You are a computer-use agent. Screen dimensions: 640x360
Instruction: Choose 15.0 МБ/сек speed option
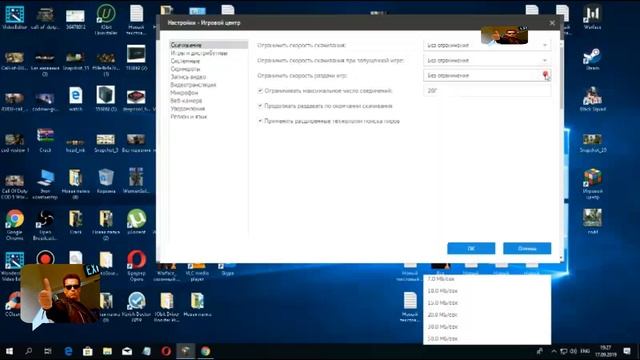[487, 303]
